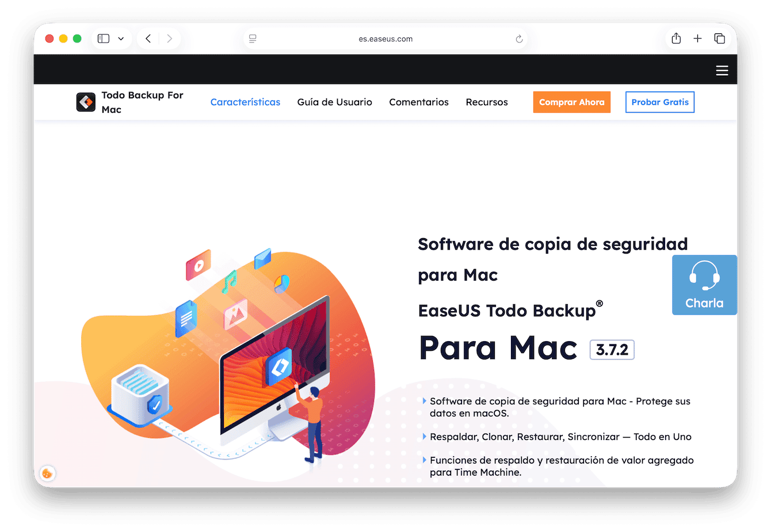Toggle the Safari sidebar visibility
Image resolution: width=771 pixels, height=532 pixels.
[x=103, y=38]
